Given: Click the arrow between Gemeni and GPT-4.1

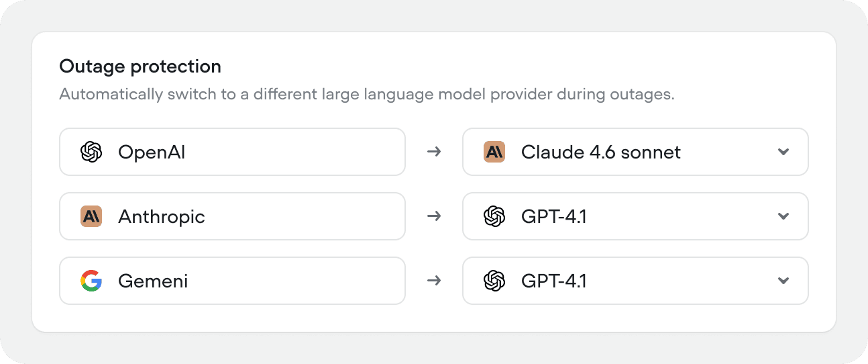Looking at the screenshot, I should 434,281.
